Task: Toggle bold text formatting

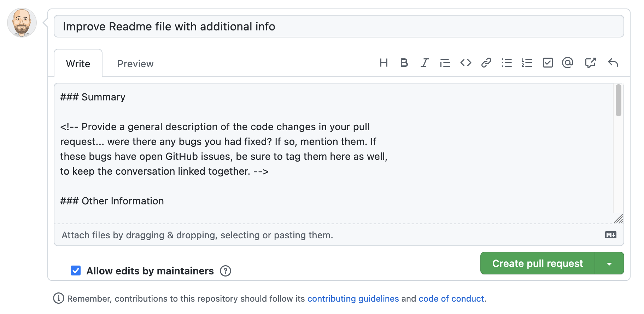Action: [404, 63]
